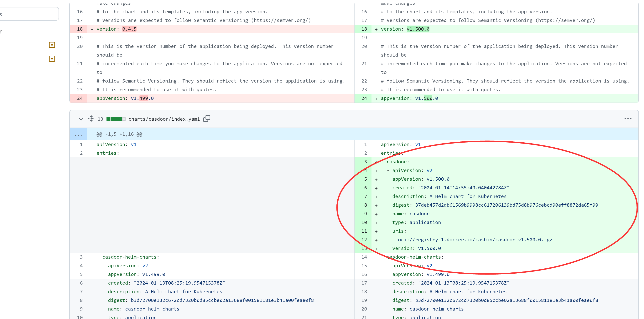Open the charts/casdoor/index.yaml file name link

[164, 119]
